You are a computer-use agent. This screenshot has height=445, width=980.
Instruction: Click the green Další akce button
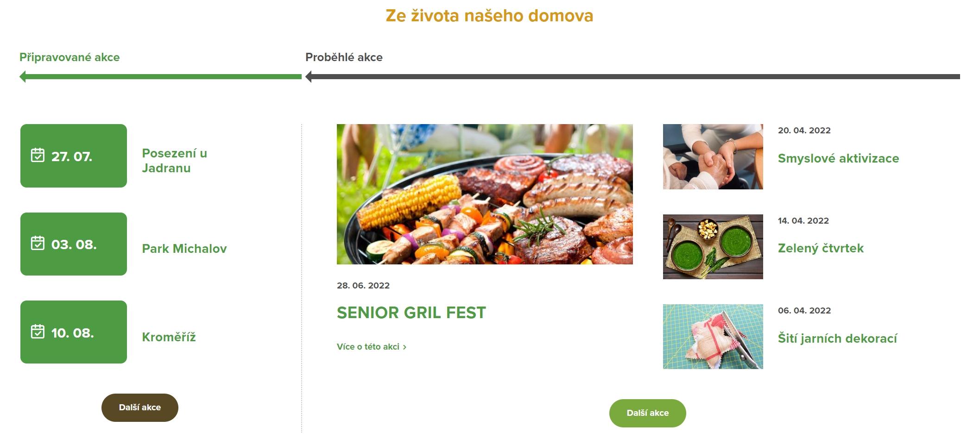click(648, 413)
